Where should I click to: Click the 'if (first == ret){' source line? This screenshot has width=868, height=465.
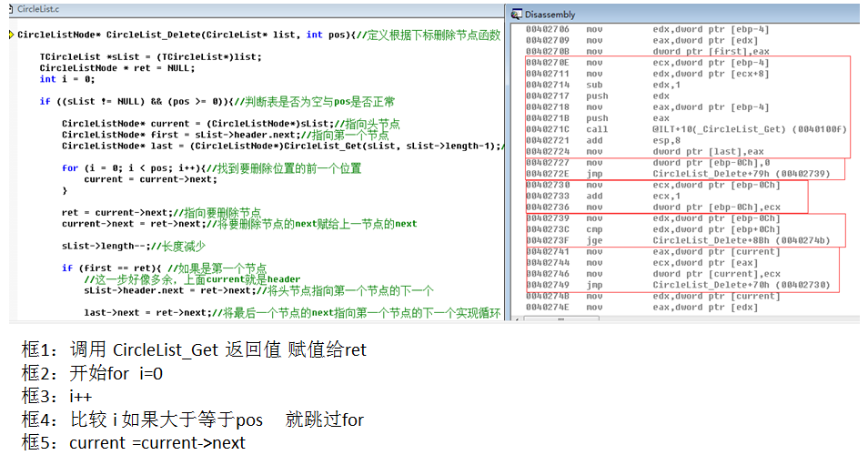point(164,268)
